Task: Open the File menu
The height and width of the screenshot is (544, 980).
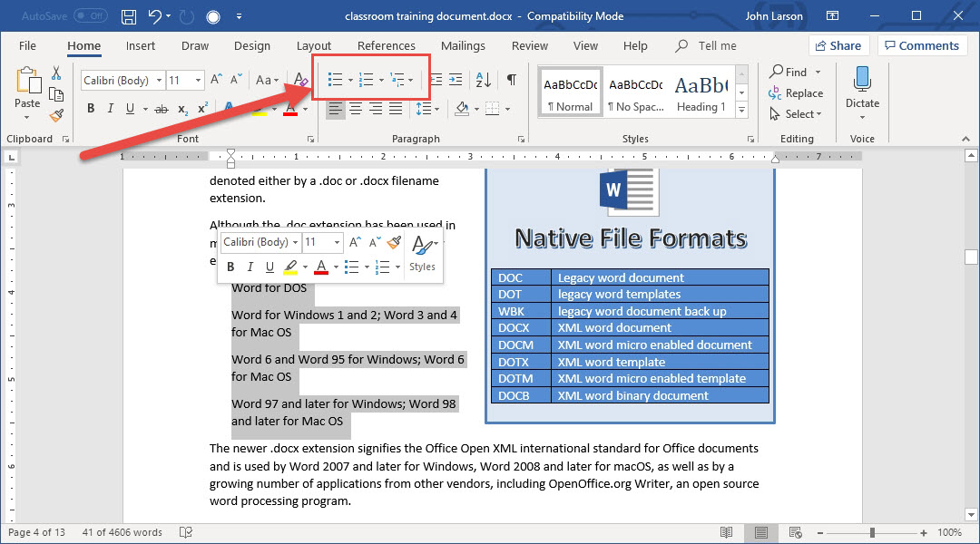Action: [27, 46]
